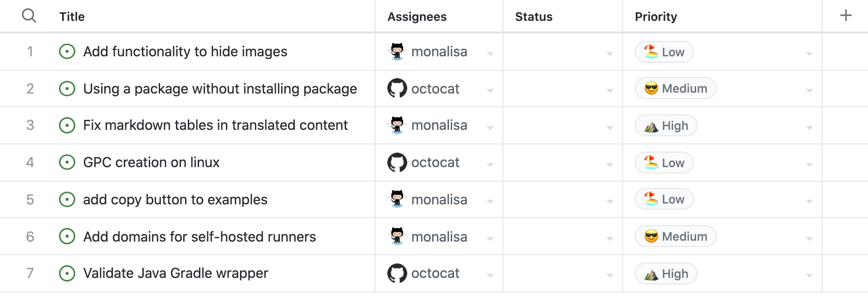868x297 pixels.
Task: Open the issue "Fix markdown tables in translated content"
Action: click(215, 125)
